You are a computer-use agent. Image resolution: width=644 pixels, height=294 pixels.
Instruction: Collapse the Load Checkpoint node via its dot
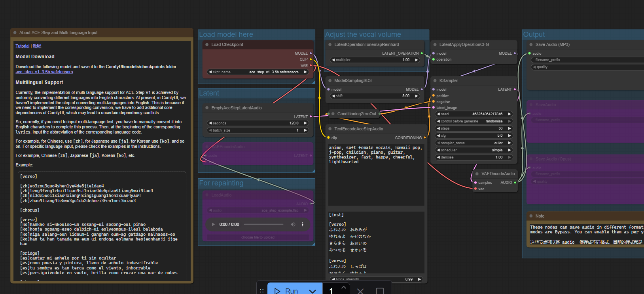[207, 44]
